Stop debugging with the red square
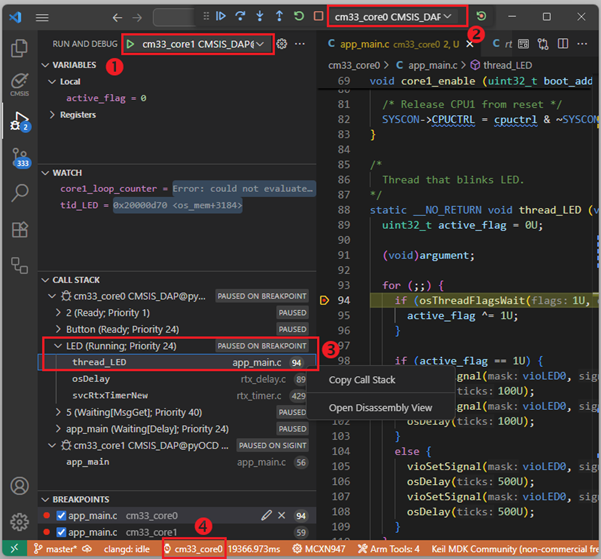 pyautogui.click(x=318, y=17)
